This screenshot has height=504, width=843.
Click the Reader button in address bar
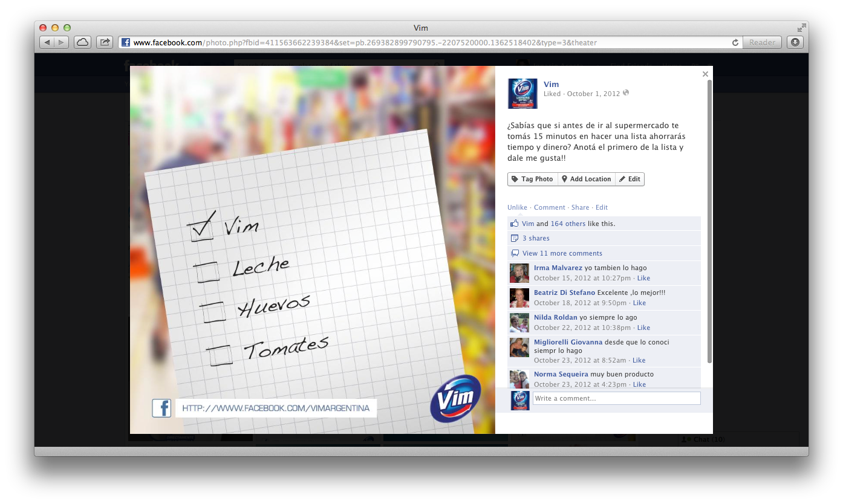coord(762,42)
